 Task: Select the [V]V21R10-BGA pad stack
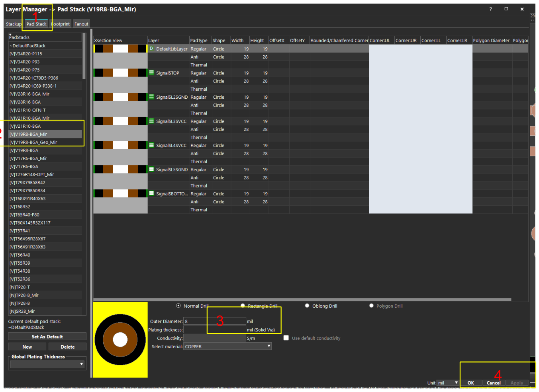(45, 126)
